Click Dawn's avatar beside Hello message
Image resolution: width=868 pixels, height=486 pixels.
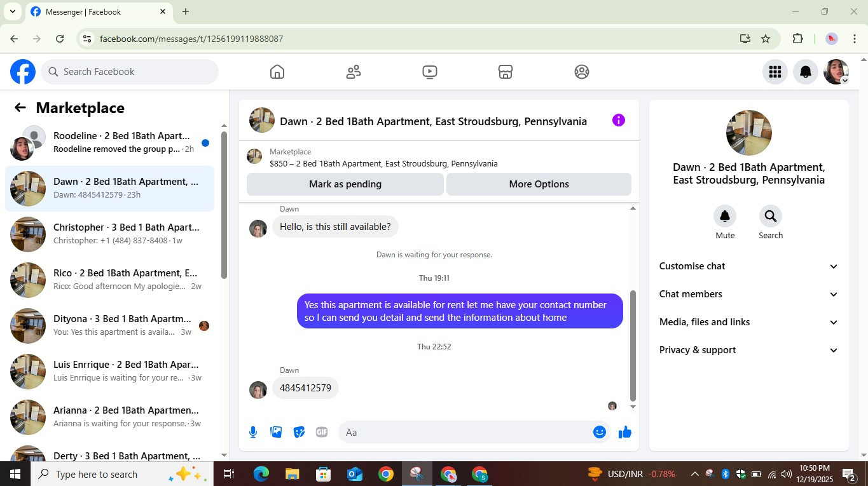click(x=258, y=229)
